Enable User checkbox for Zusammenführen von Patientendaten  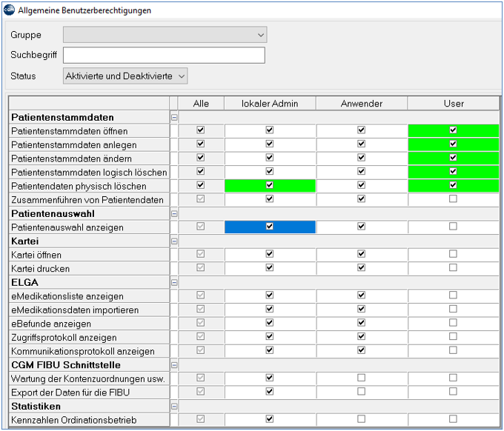tap(453, 199)
